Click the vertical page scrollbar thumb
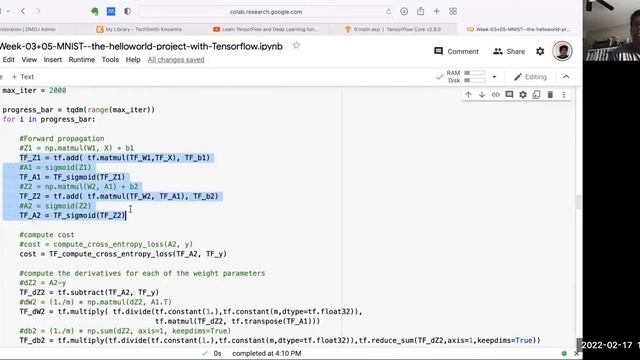This screenshot has width=640, height=360. pyautogui.click(x=578, y=202)
